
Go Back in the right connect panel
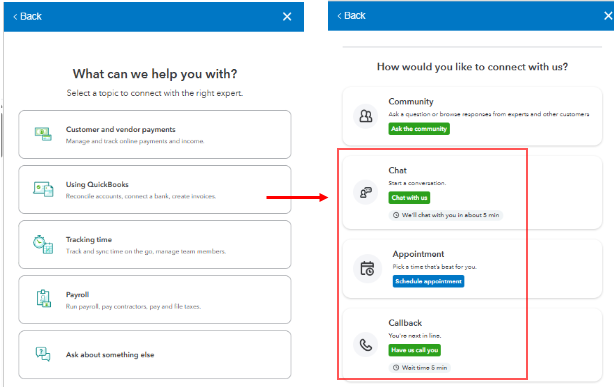[351, 16]
